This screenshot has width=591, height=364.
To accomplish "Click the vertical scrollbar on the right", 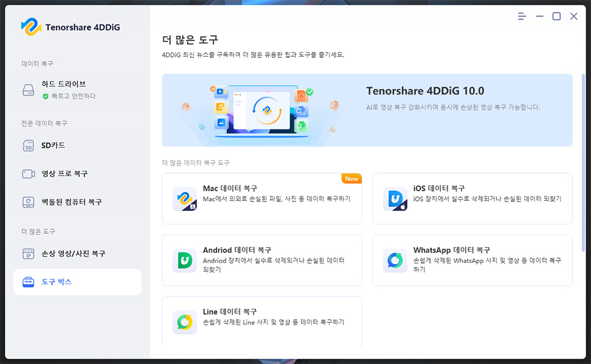I will pos(583,162).
